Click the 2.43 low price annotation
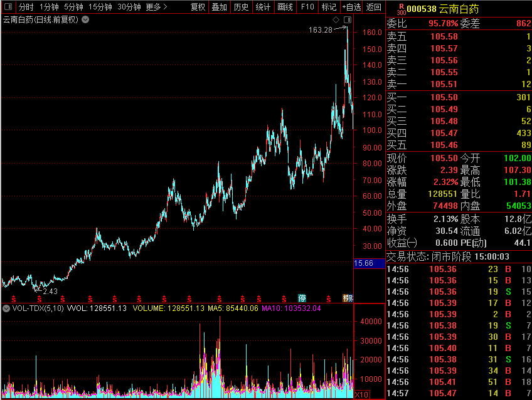The width and height of the screenshot is (532, 400). point(50,291)
